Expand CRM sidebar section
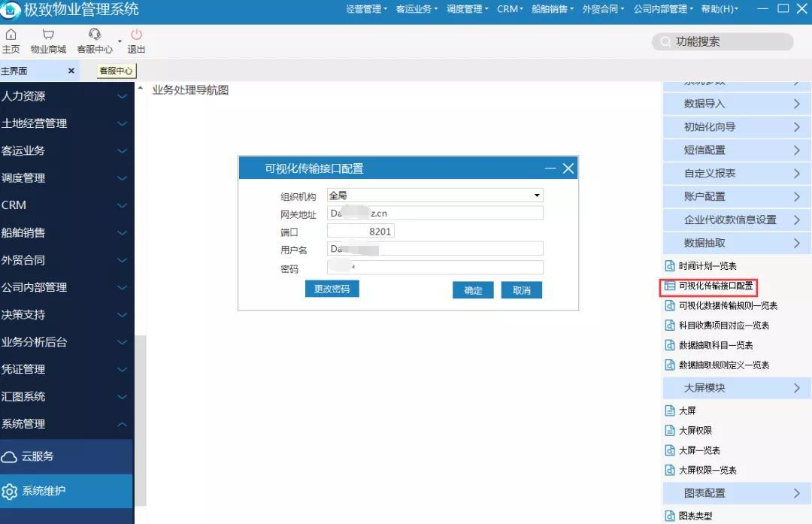812x524 pixels. tap(66, 205)
